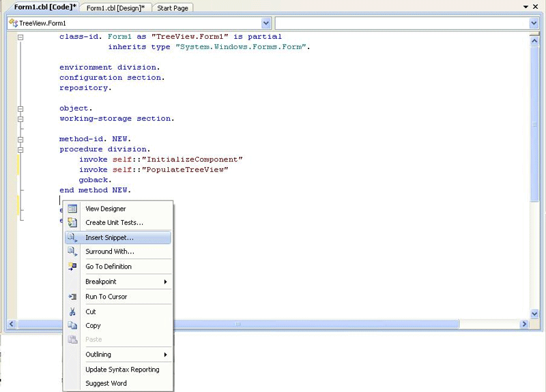
Task: Click the Go To Definition icon
Action: [x=72, y=267]
